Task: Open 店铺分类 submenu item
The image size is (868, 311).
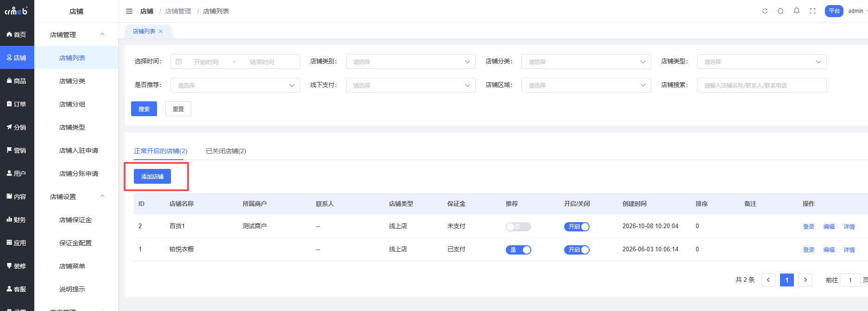Action: point(76,81)
